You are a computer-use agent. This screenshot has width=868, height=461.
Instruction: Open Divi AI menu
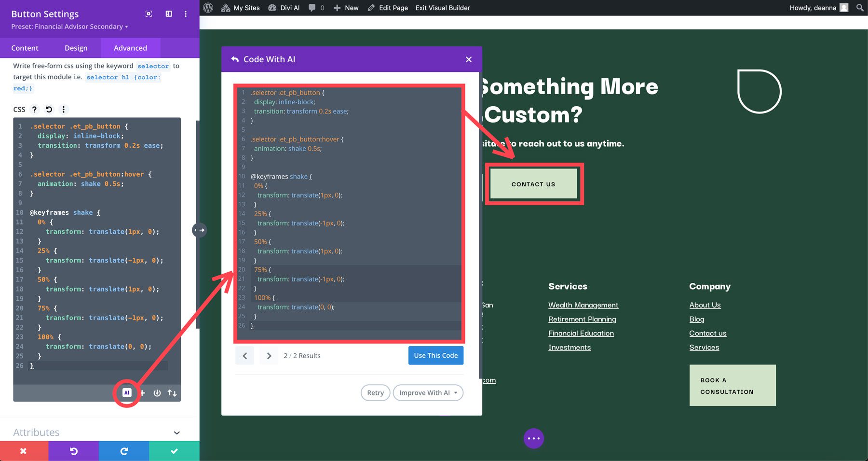pos(284,8)
